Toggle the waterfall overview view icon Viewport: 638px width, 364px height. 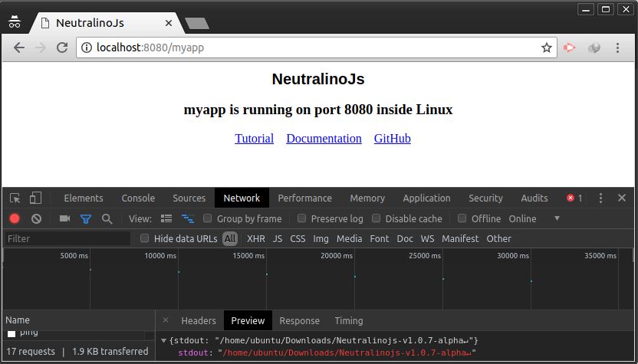click(188, 219)
